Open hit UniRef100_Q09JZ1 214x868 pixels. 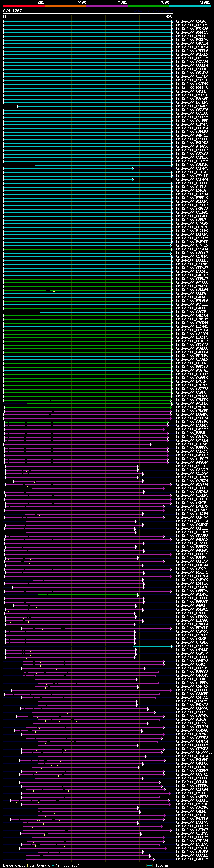[192, 25]
